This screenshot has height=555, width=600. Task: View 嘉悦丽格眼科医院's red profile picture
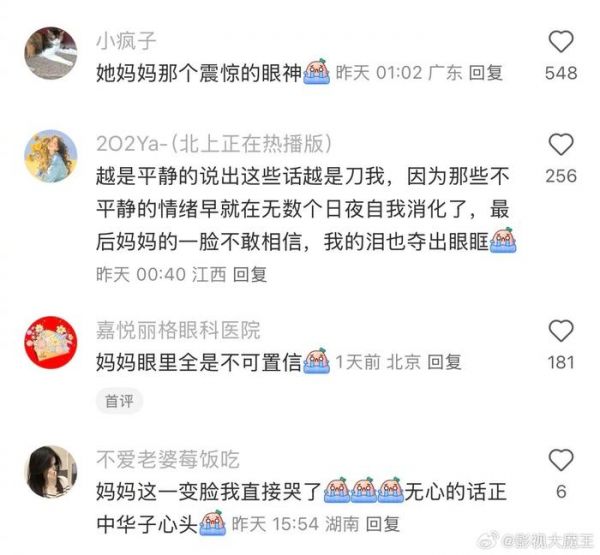pyautogui.click(x=51, y=342)
